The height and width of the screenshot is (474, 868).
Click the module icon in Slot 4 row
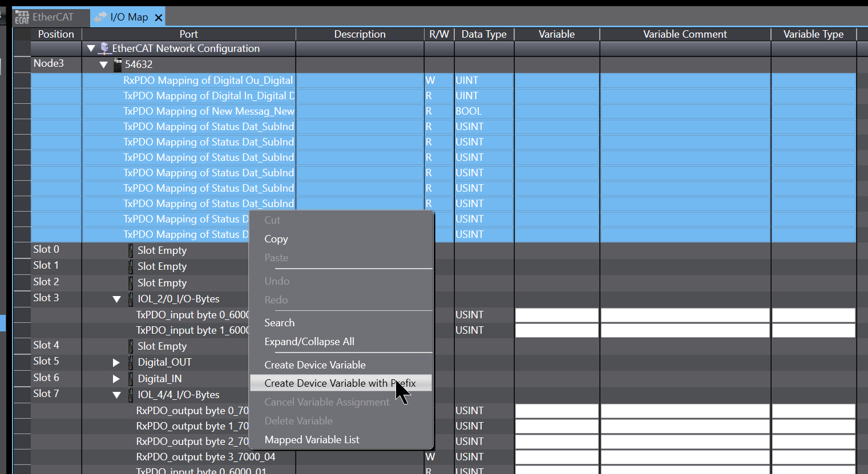pyautogui.click(x=131, y=346)
